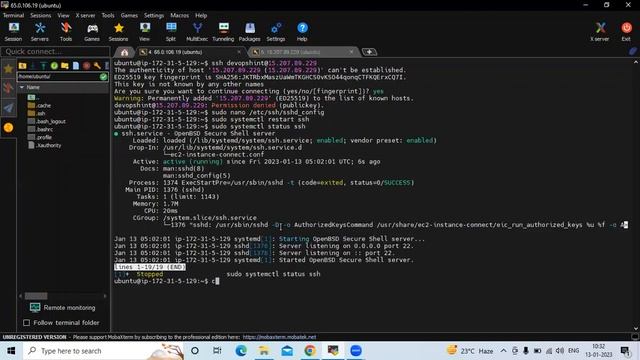640x360 pixels.
Task: Select the .ssh folder
Action: click(37, 113)
